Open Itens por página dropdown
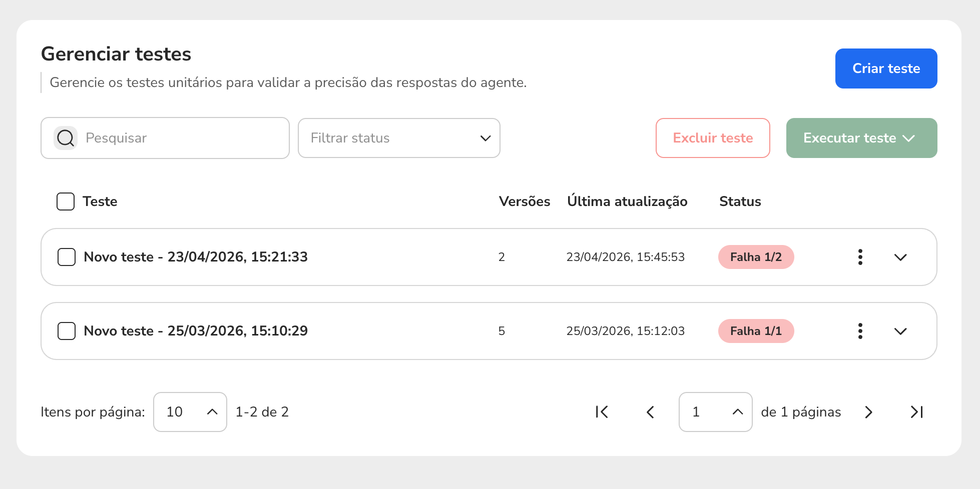 [x=190, y=412]
